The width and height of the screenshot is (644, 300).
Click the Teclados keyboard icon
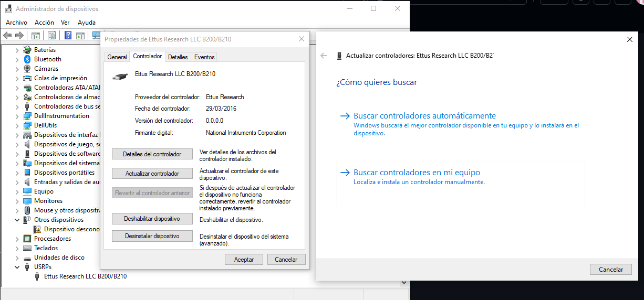tap(27, 248)
